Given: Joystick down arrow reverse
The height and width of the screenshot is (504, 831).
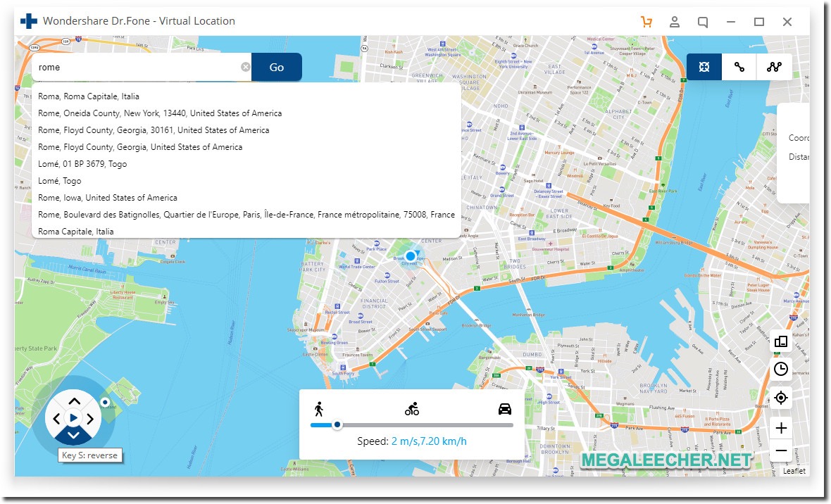Looking at the screenshot, I should (74, 436).
